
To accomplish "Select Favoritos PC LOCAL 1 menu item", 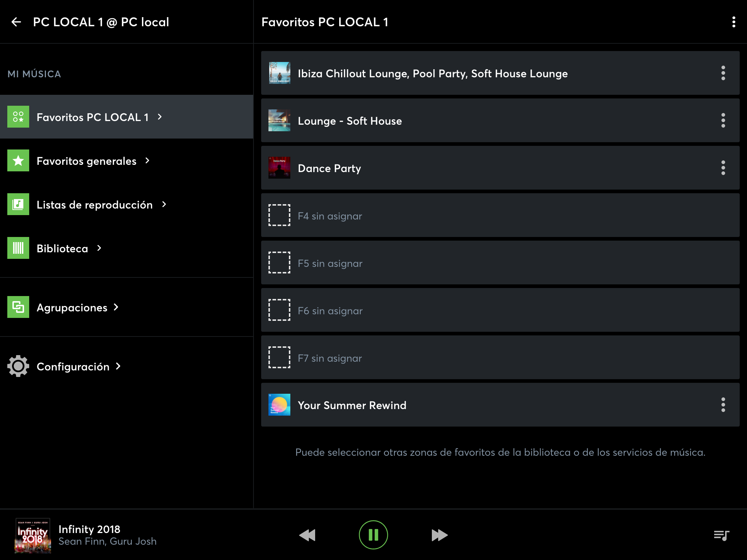I will 93,117.
